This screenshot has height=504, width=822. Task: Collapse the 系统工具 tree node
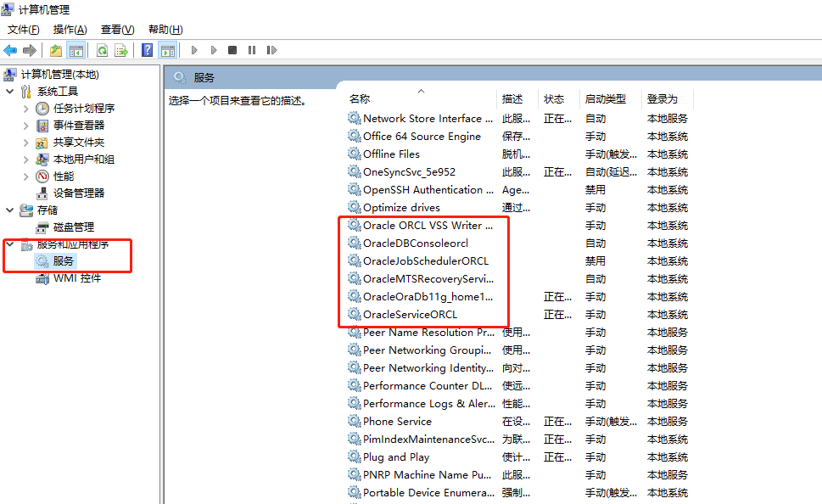pyautogui.click(x=10, y=92)
